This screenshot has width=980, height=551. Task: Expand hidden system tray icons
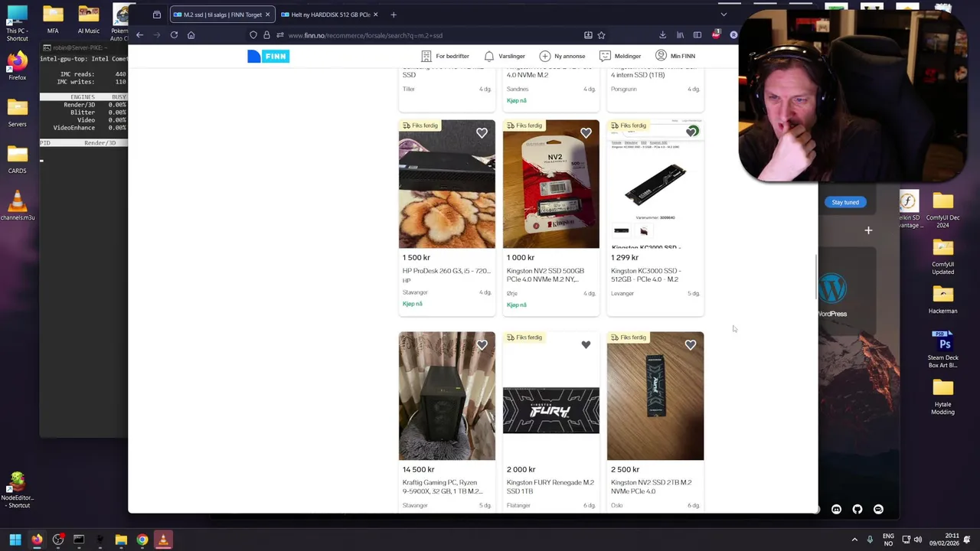(854, 540)
